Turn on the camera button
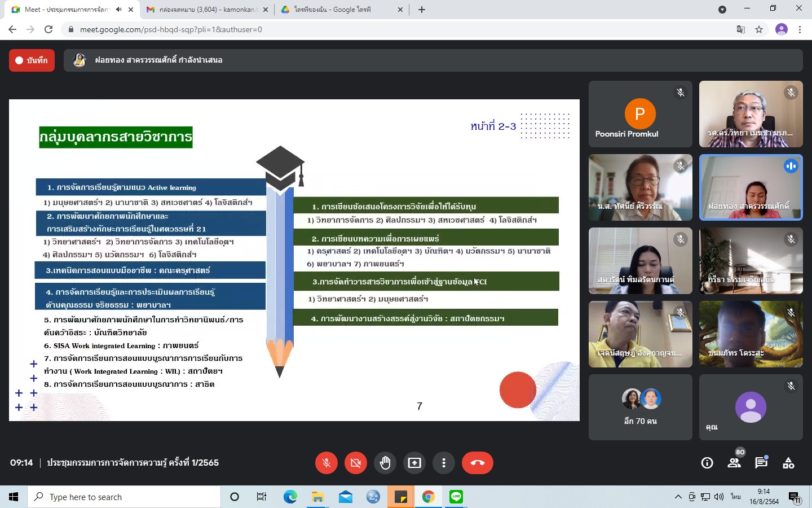The height and width of the screenshot is (508, 812). point(355,463)
